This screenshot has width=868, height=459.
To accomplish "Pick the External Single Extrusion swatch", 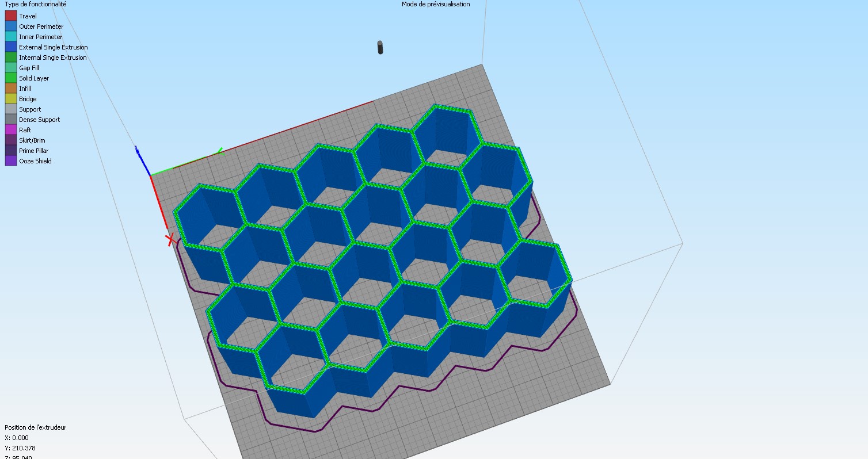I will 11,47.
